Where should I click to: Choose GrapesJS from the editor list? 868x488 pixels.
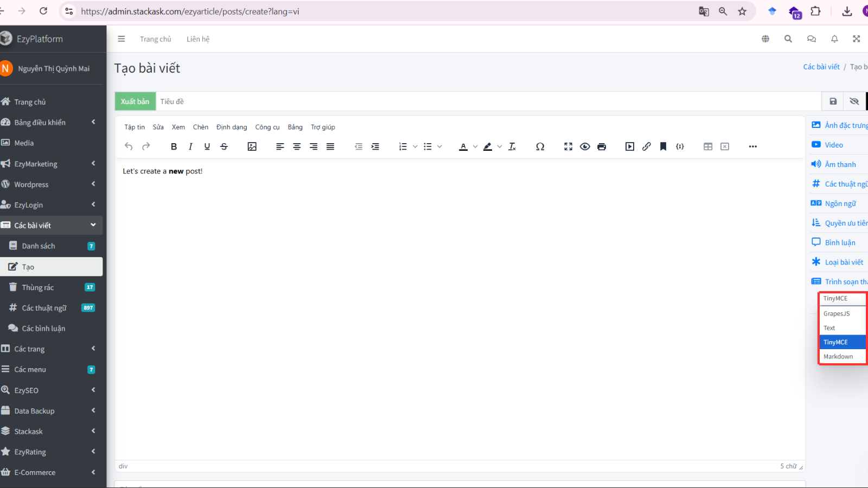tap(843, 313)
